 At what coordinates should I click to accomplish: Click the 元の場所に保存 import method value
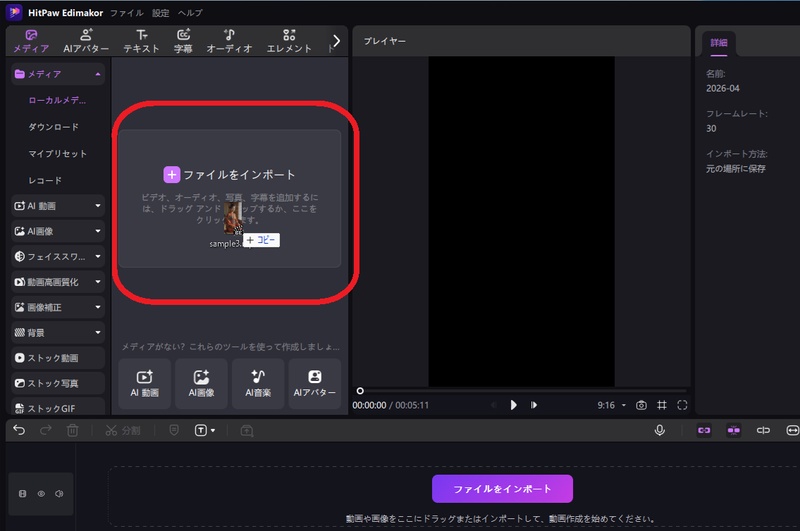point(736,169)
